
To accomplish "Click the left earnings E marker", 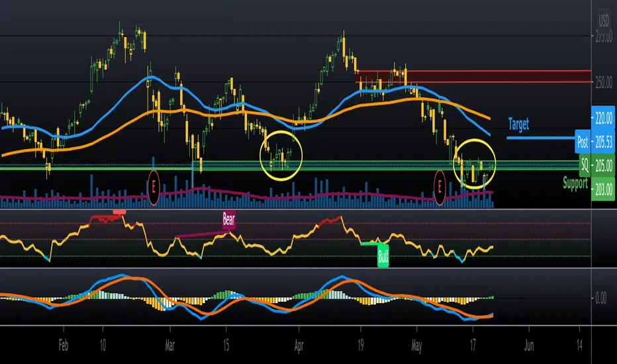I will pos(154,188).
